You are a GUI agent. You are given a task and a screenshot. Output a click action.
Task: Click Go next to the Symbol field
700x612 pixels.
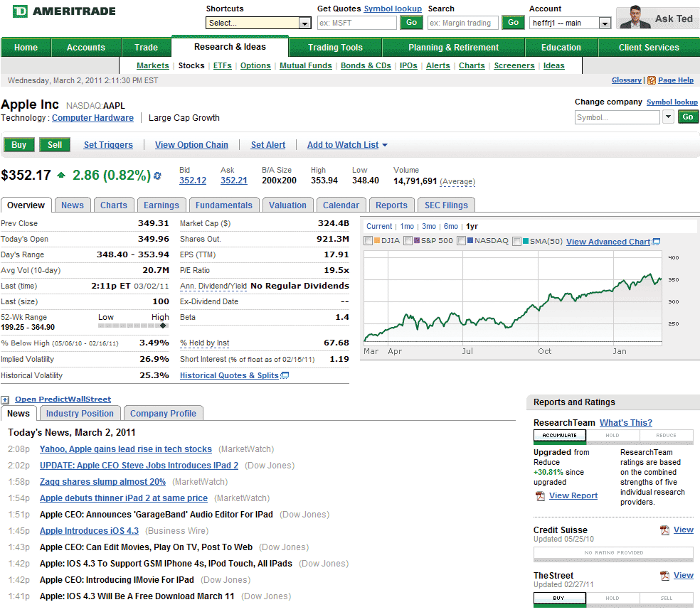[688, 117]
